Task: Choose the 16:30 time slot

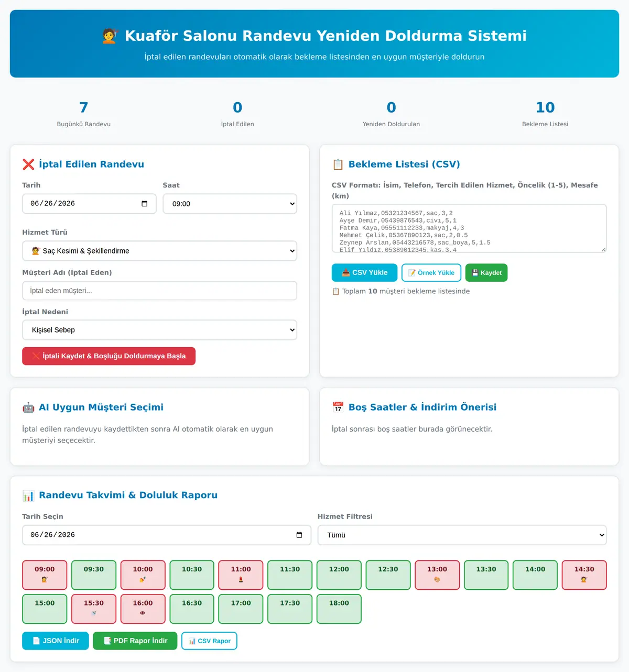Action: pos(192,609)
